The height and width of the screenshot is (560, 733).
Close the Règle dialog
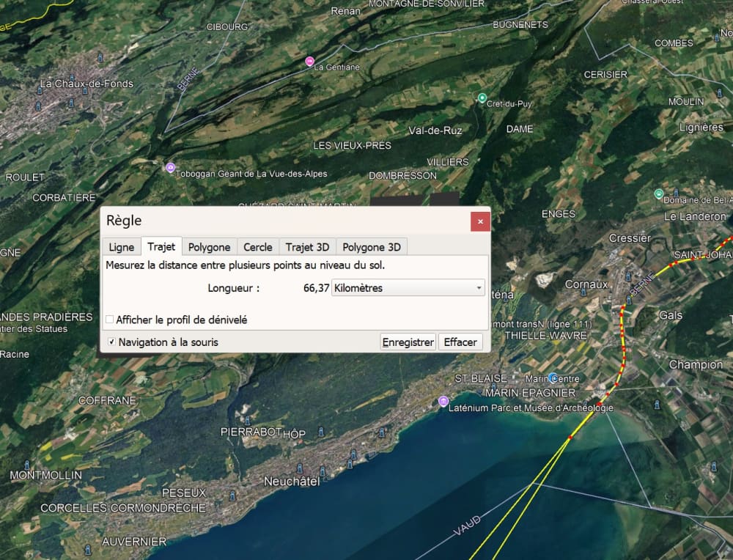point(480,221)
